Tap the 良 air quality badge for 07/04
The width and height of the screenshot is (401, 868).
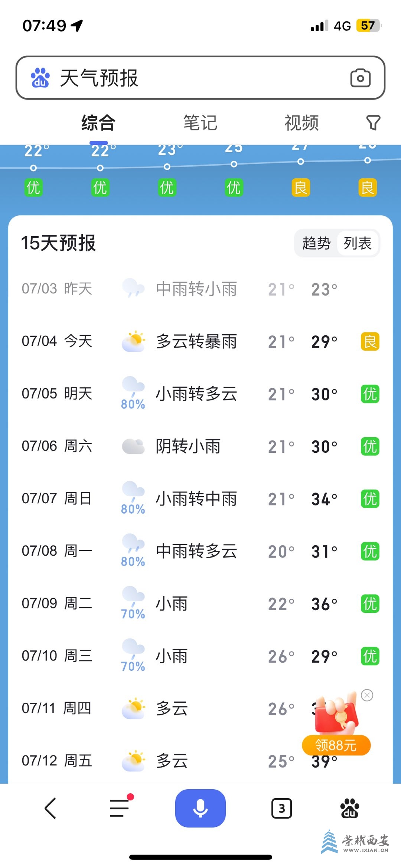pos(370,342)
